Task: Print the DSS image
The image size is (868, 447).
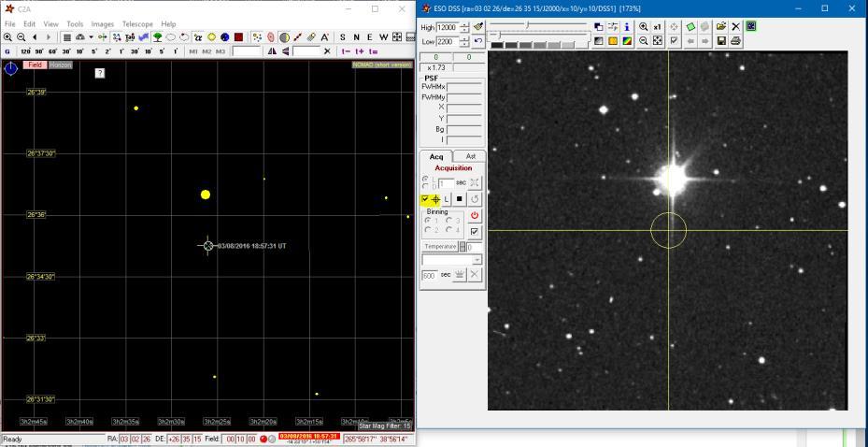Action: point(735,40)
